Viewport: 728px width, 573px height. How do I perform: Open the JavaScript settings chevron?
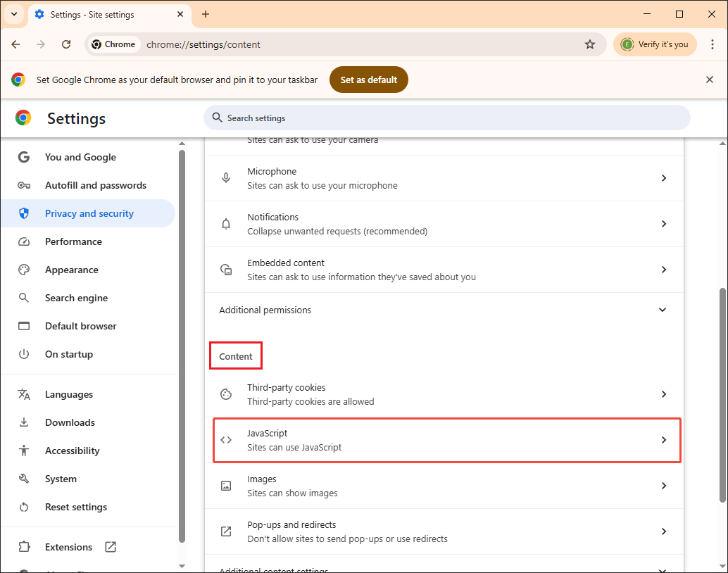(663, 439)
